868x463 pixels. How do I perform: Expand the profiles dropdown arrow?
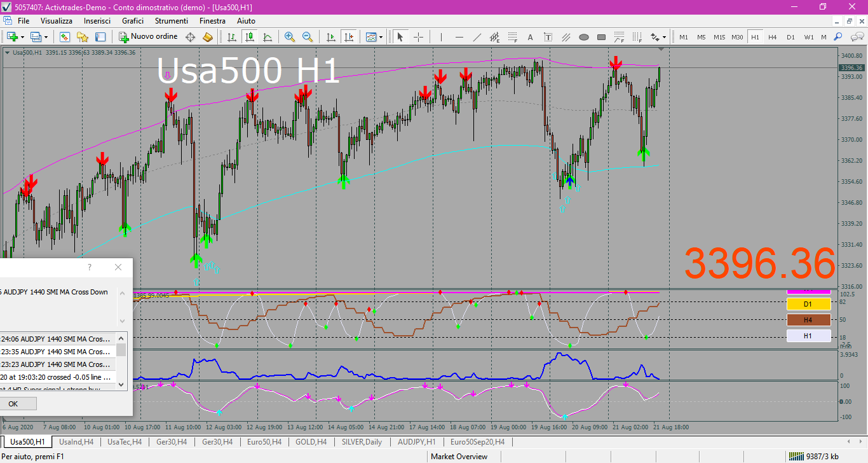[x=46, y=37]
